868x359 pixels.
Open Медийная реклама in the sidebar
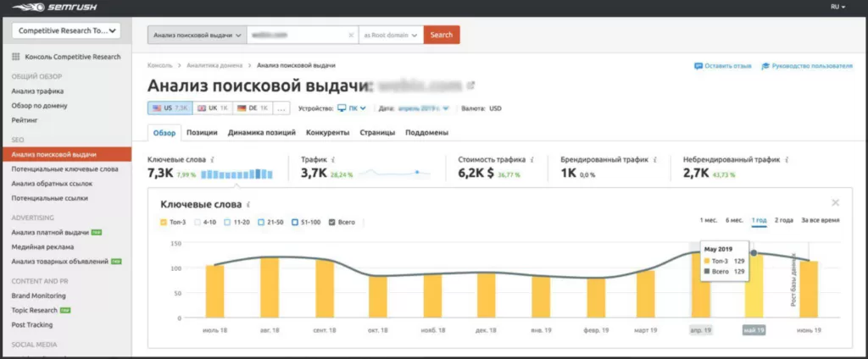coord(42,246)
